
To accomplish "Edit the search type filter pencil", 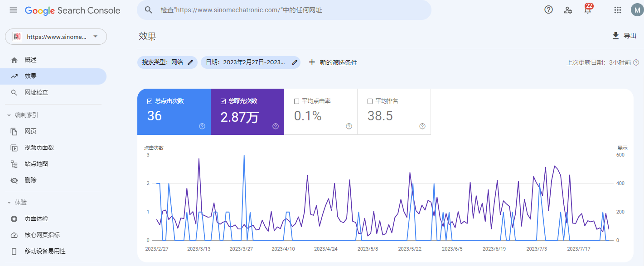I will (x=190, y=62).
